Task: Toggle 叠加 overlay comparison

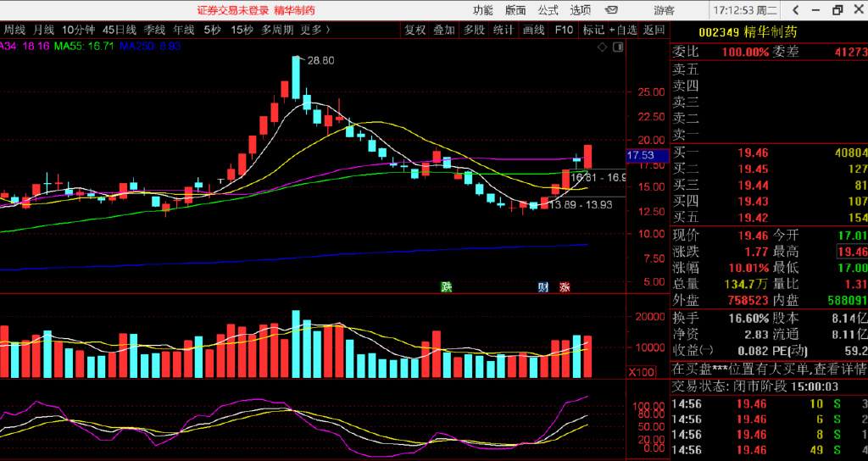Action: [x=444, y=30]
